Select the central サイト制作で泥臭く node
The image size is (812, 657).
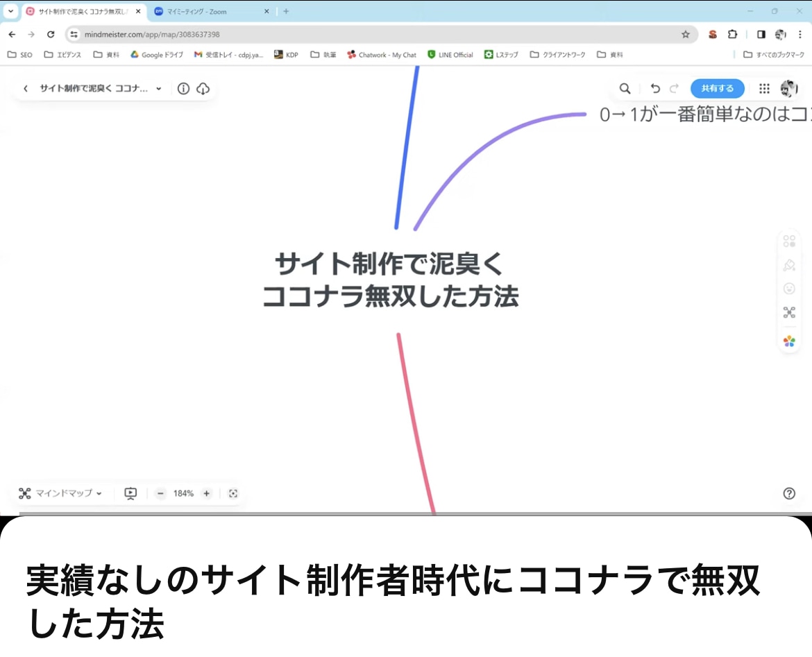pyautogui.click(x=391, y=280)
